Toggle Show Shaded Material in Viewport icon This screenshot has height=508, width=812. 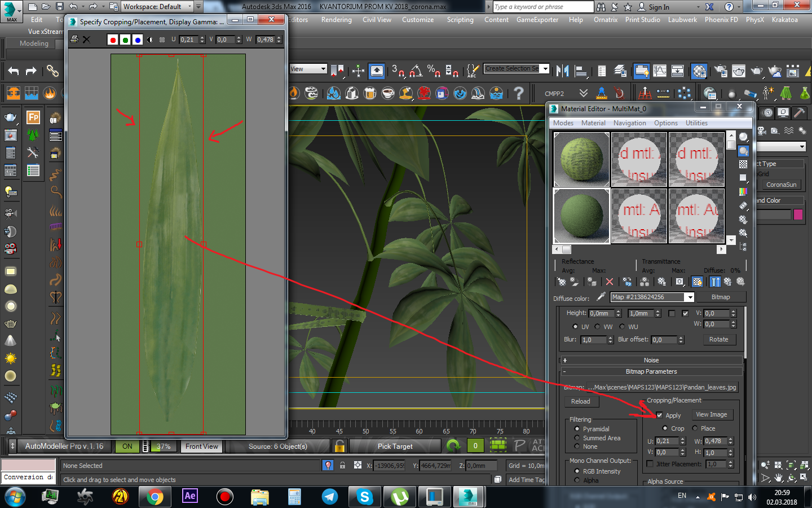pyautogui.click(x=698, y=282)
